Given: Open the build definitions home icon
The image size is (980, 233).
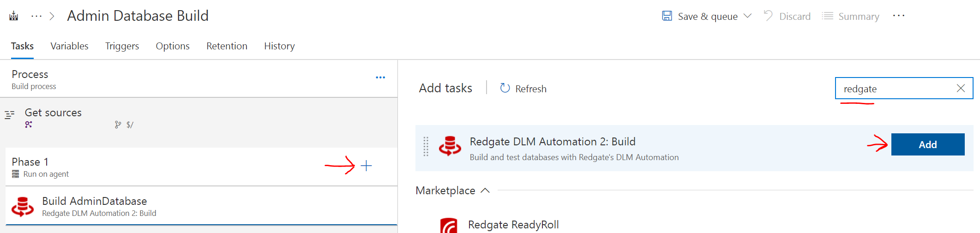Looking at the screenshot, I should [14, 16].
